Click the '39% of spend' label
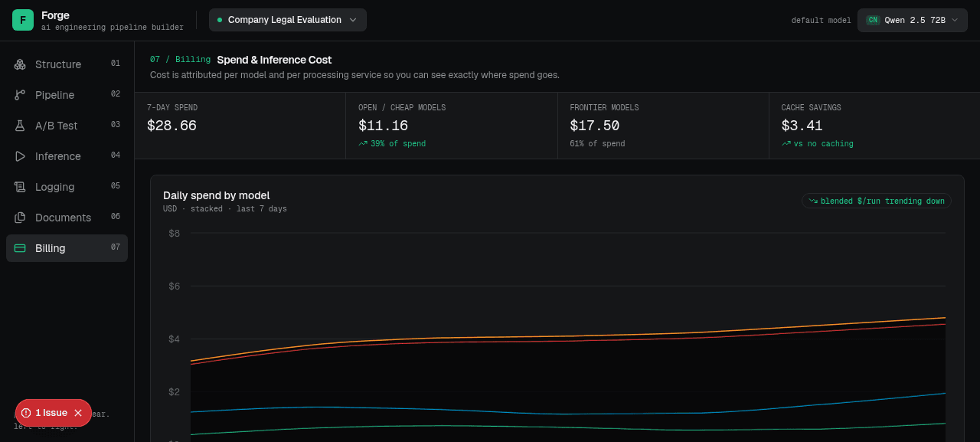This screenshot has width=980, height=442. (398, 144)
